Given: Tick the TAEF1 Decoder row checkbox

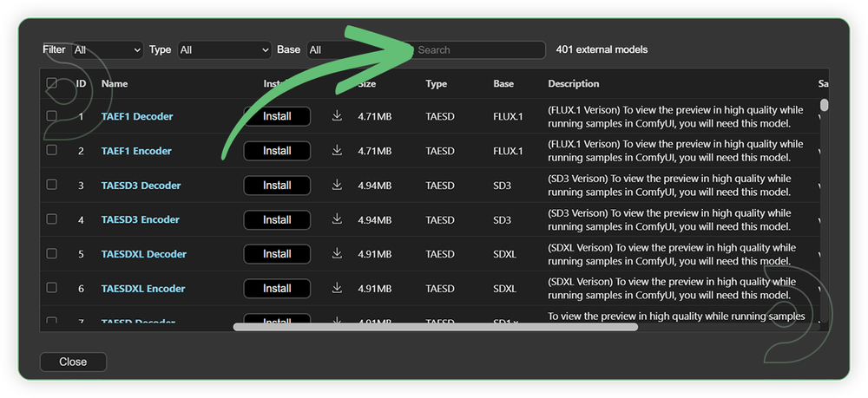Looking at the screenshot, I should [x=51, y=115].
